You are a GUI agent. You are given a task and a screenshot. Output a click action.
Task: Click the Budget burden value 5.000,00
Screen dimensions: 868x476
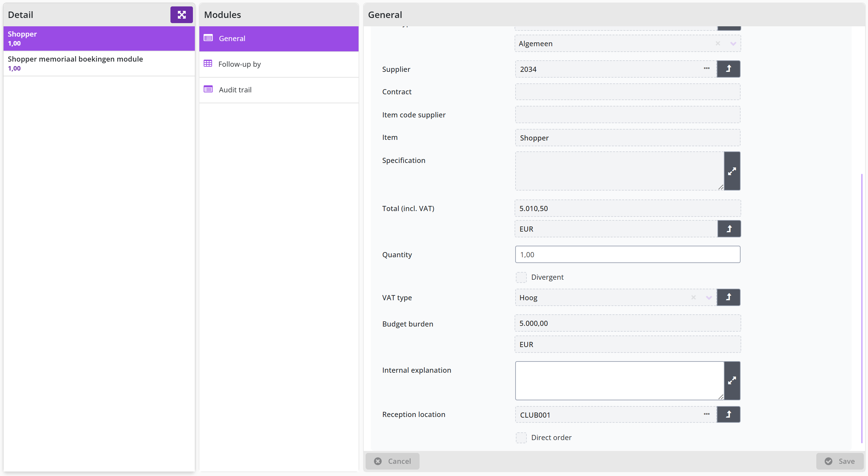tap(628, 323)
